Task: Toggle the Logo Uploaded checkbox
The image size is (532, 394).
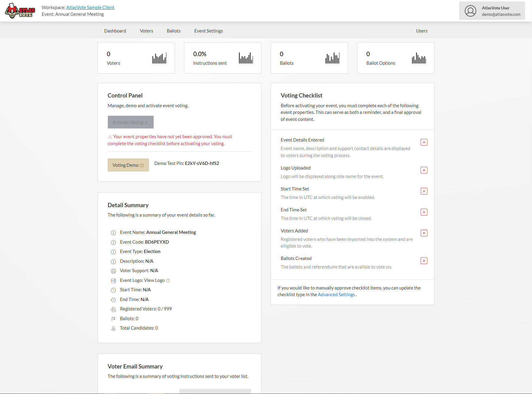Action: point(424,170)
